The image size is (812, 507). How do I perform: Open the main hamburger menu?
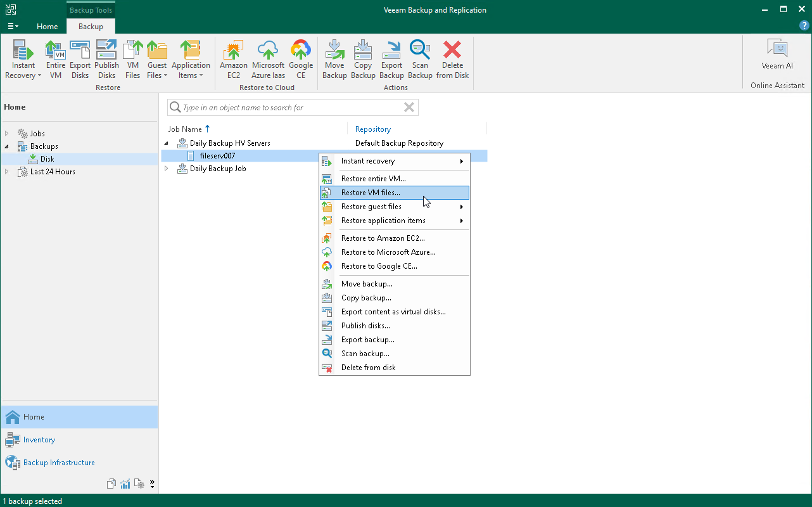pos(13,26)
